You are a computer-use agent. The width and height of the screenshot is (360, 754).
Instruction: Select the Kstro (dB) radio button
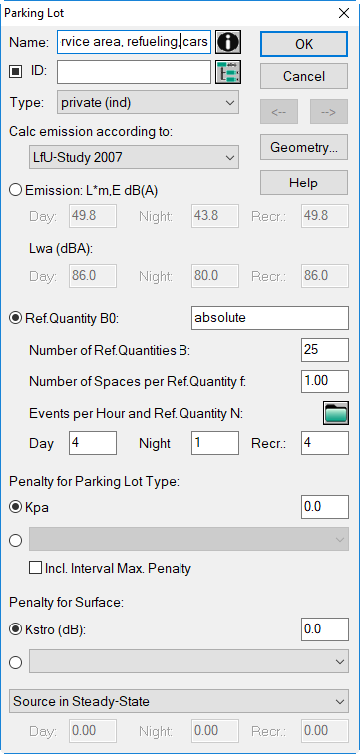tap(16, 629)
